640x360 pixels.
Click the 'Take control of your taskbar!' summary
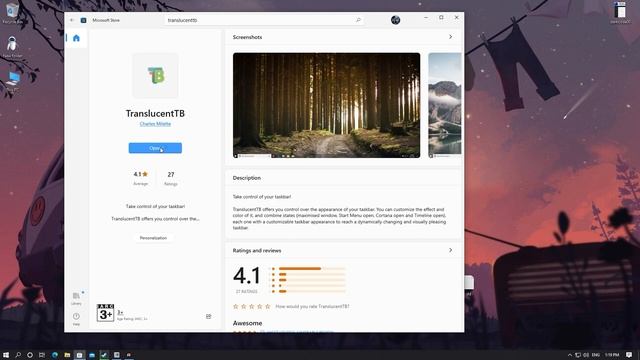click(x=155, y=207)
